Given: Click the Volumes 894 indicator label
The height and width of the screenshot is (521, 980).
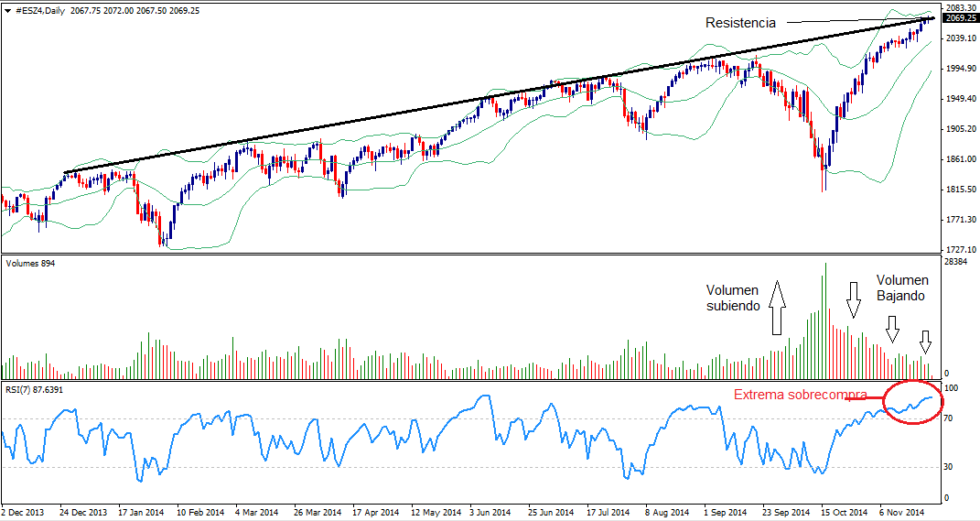Looking at the screenshot, I should pos(30,263).
